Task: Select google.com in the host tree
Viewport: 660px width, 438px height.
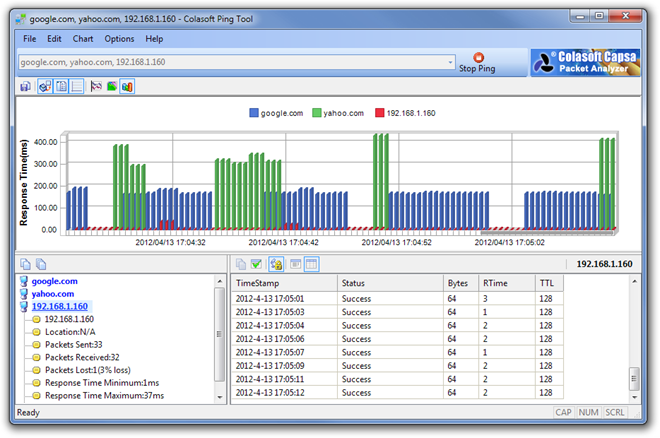Action: click(55, 281)
